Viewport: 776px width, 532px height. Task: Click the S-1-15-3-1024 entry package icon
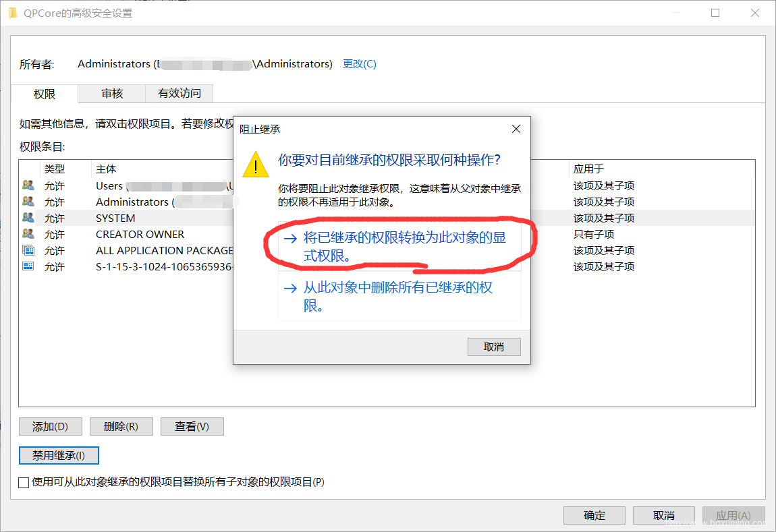tap(28, 266)
